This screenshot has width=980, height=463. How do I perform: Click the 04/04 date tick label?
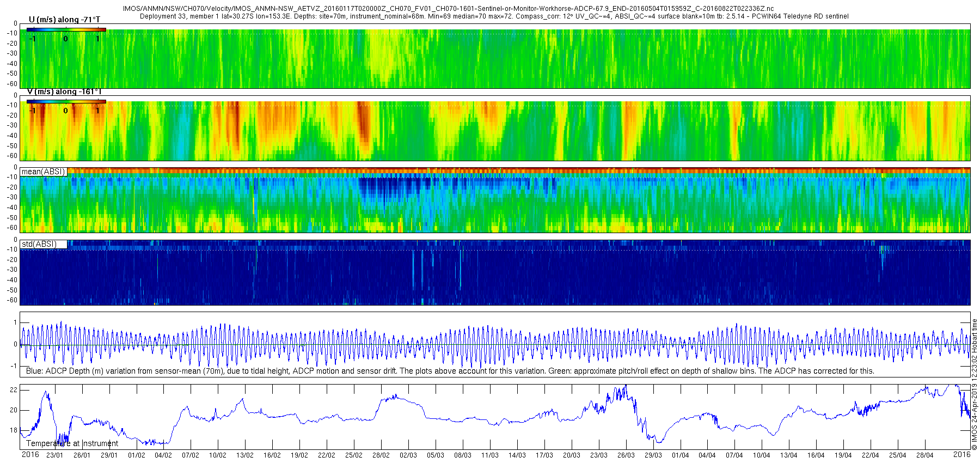tap(707, 455)
